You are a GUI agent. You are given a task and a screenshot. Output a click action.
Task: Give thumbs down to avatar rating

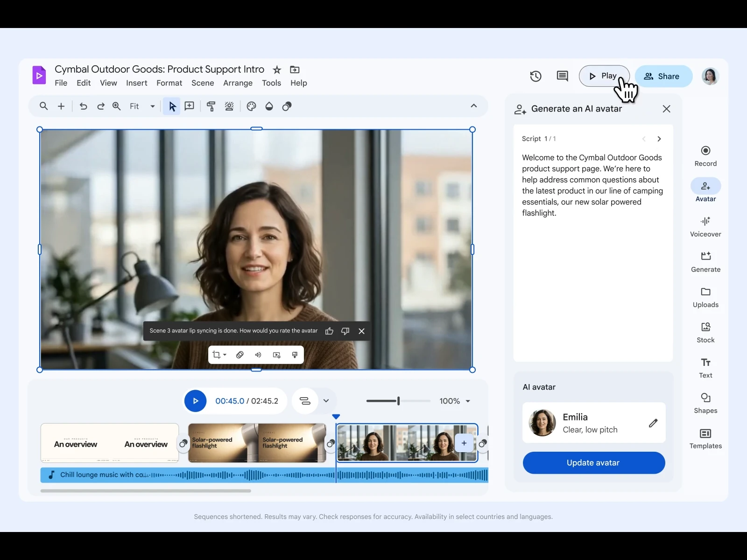click(x=345, y=331)
